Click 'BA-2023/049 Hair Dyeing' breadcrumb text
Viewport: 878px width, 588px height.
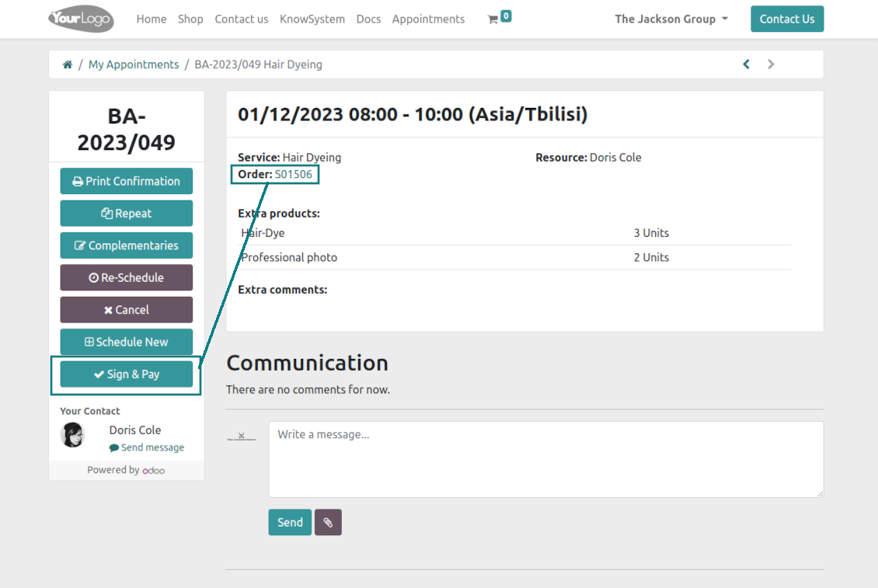tap(258, 64)
